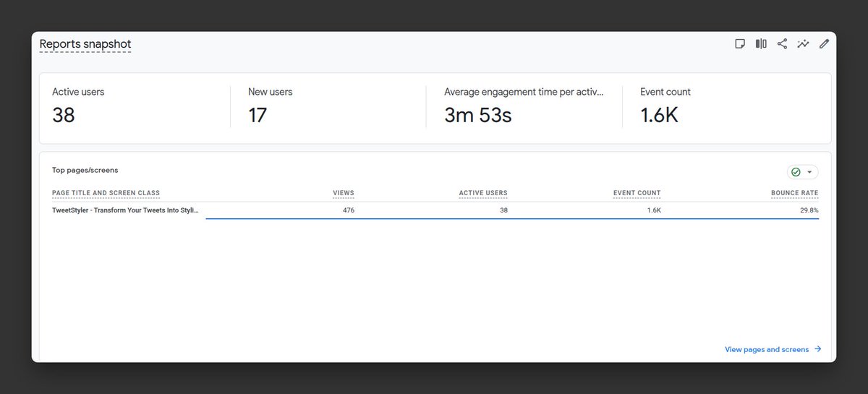The width and height of the screenshot is (868, 394).
Task: Sort by Active Users column header
Action: 483,193
